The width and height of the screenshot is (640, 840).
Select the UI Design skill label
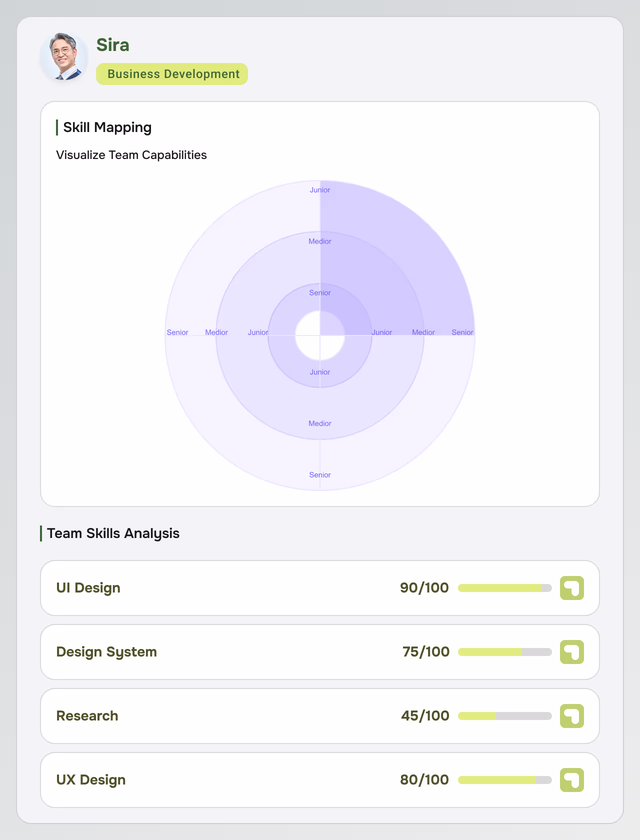coord(88,588)
